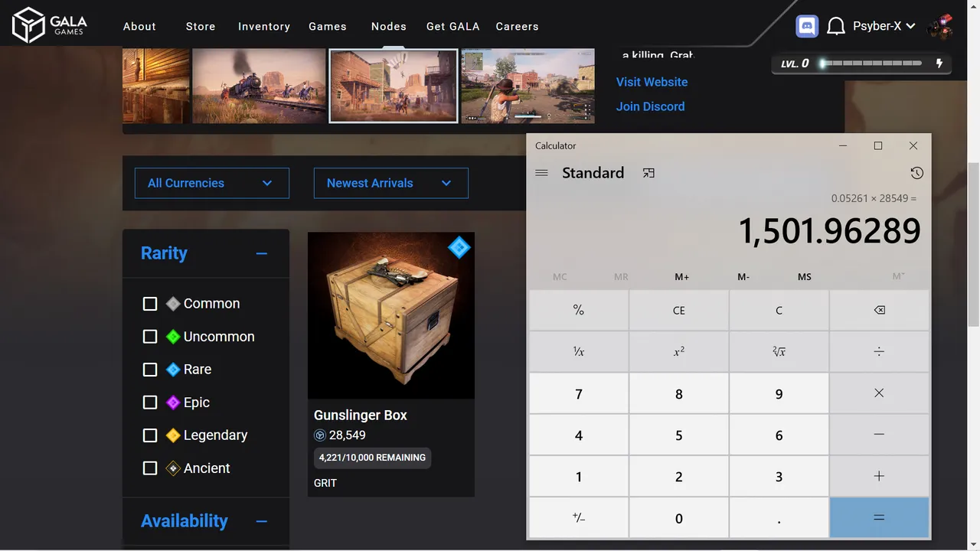Open the Calculator history icon

pos(916,173)
